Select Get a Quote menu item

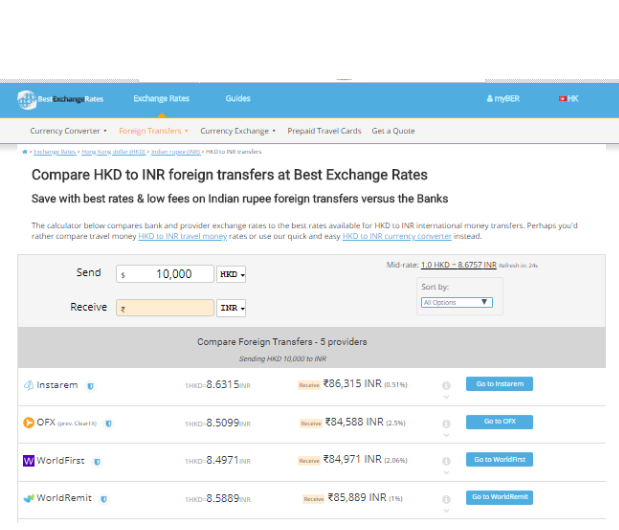click(x=393, y=131)
